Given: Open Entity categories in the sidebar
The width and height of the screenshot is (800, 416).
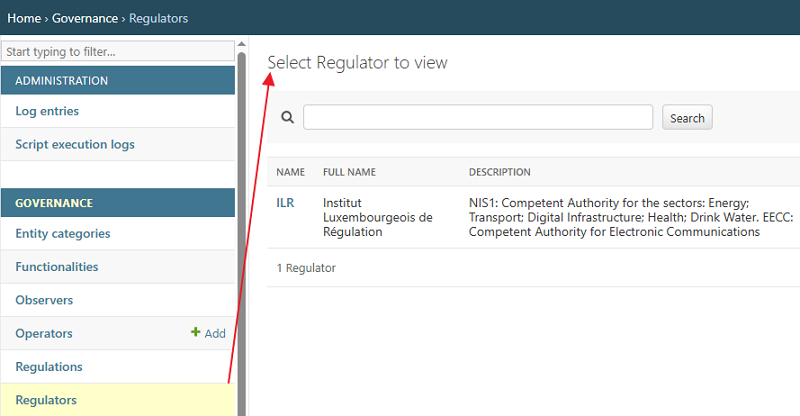Looking at the screenshot, I should (63, 233).
